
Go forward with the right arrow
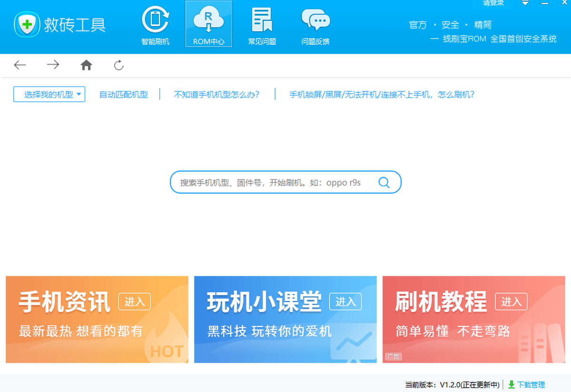(x=53, y=65)
